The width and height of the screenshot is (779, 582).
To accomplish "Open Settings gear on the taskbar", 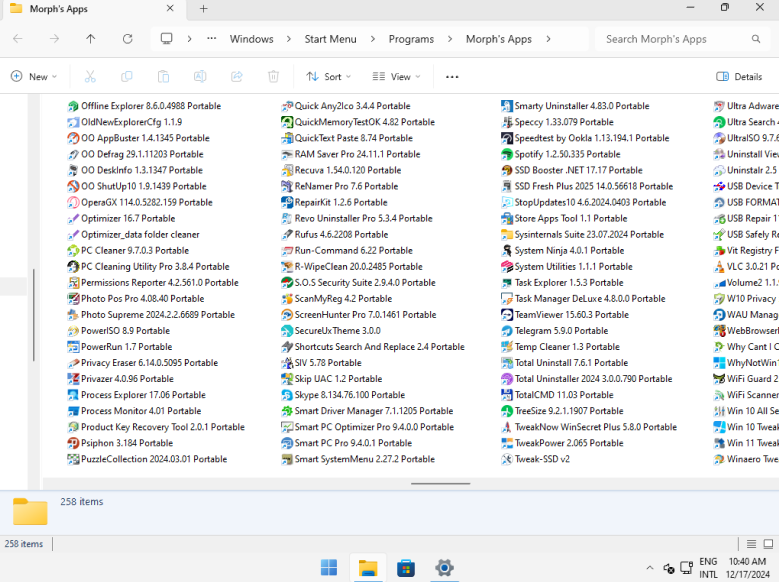I will [x=444, y=568].
